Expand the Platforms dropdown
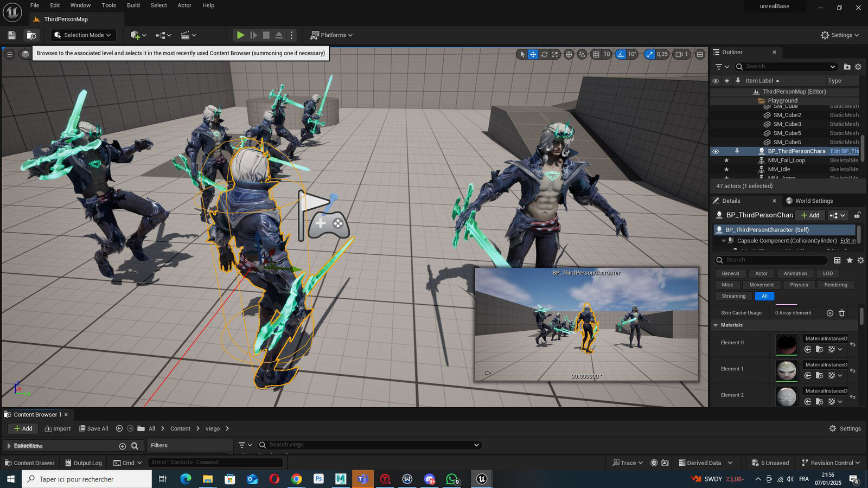The image size is (868, 488). (331, 35)
